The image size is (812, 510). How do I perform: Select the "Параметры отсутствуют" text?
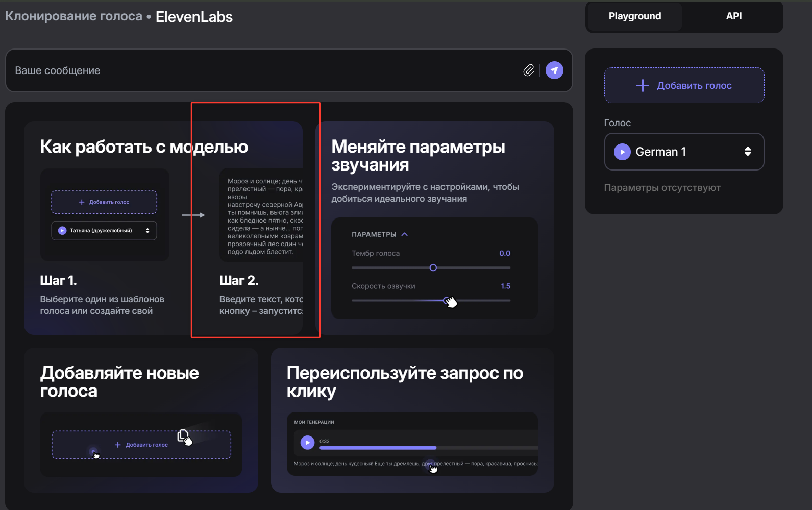coord(662,188)
